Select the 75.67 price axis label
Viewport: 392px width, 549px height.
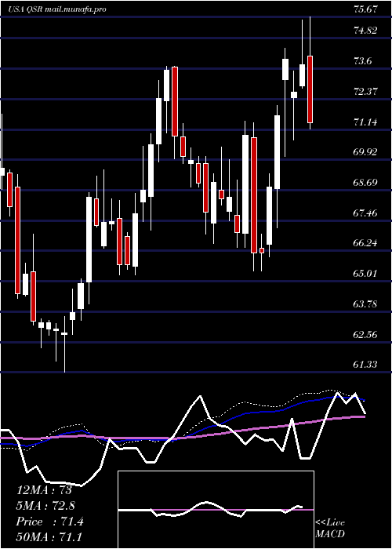(365, 9)
